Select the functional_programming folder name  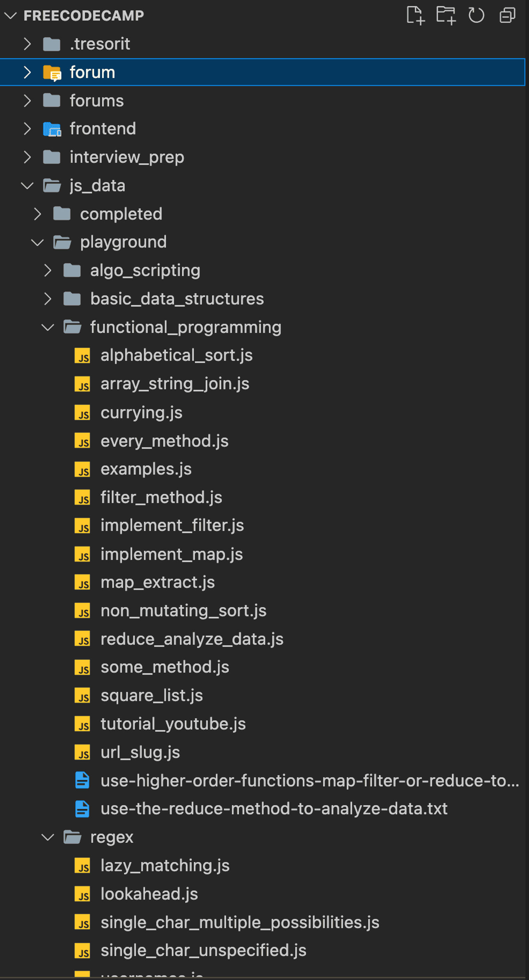(x=185, y=328)
